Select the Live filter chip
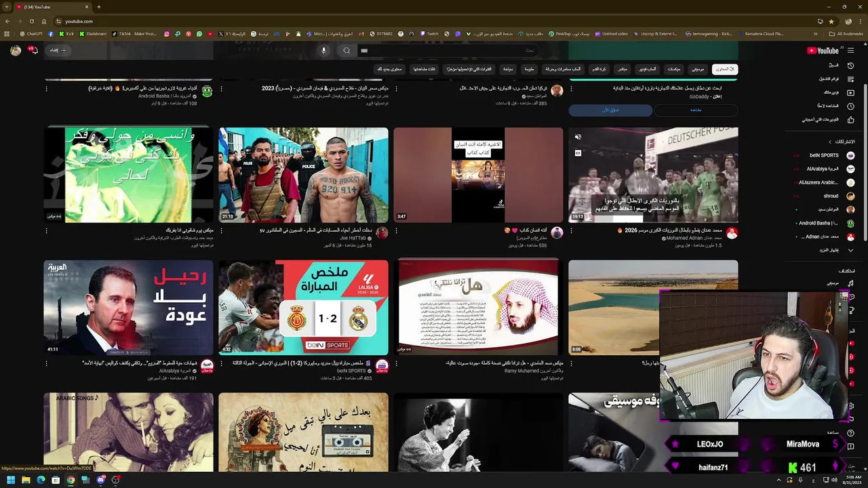This screenshot has width=868, height=488. (622, 69)
